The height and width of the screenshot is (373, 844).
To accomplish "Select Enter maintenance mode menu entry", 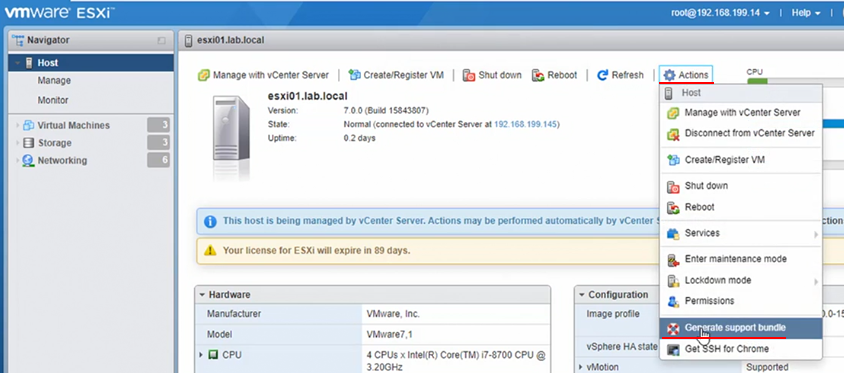I will pos(741,259).
